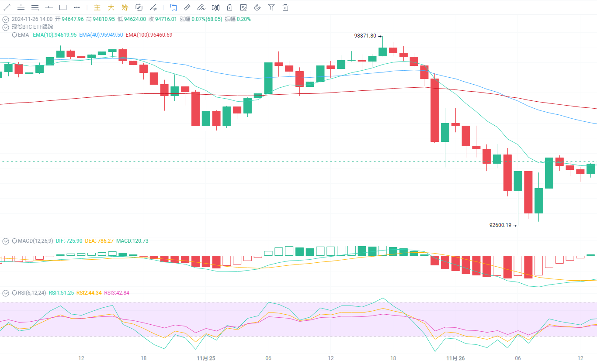
Task: Click the EMA(100):96460.69 value
Action: click(149, 35)
